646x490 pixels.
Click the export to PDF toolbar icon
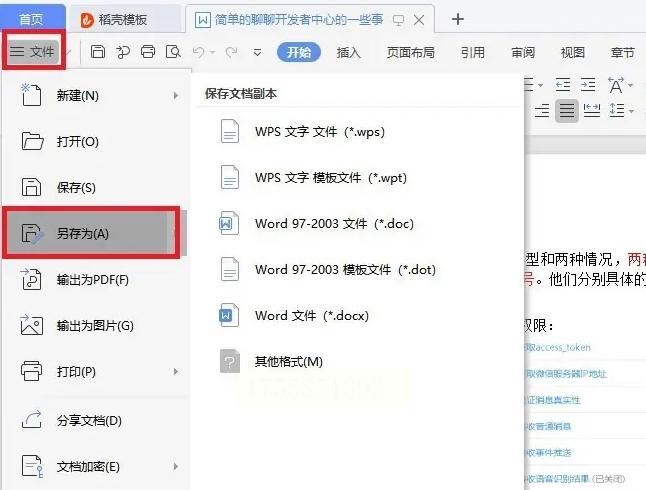click(123, 52)
